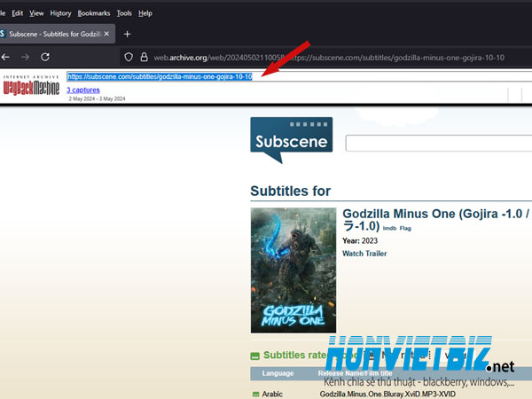Image resolution: width=532 pixels, height=399 pixels.
Task: Click the Wayback Machine logo
Action: tap(31, 85)
